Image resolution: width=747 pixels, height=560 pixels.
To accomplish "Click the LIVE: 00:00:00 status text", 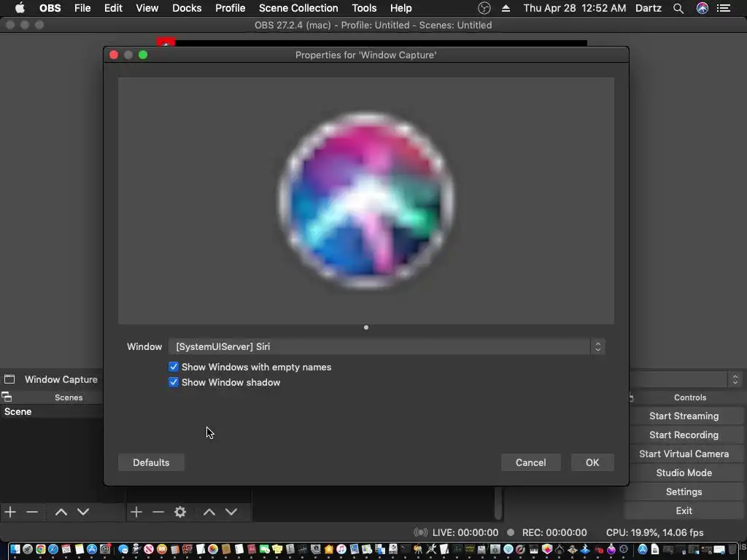I will [465, 532].
